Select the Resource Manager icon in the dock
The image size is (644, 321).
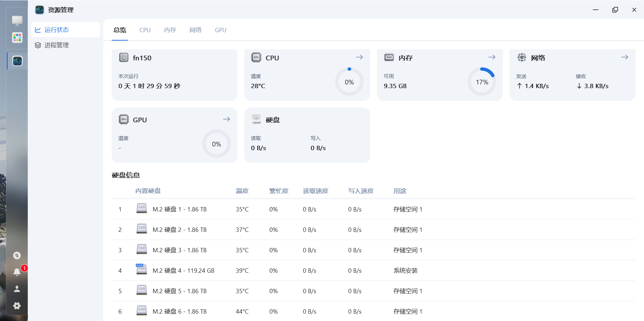coord(17,61)
